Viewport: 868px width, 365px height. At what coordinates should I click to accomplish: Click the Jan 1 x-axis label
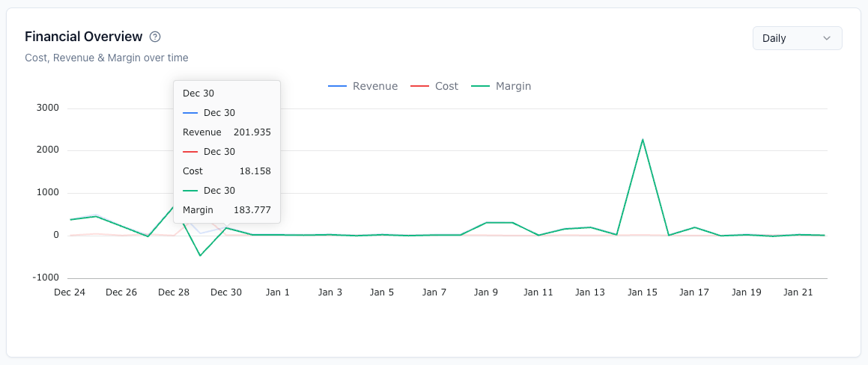[278, 292]
